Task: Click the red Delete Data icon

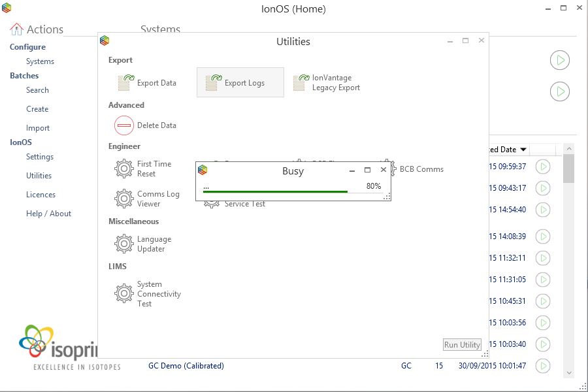Action: click(124, 125)
